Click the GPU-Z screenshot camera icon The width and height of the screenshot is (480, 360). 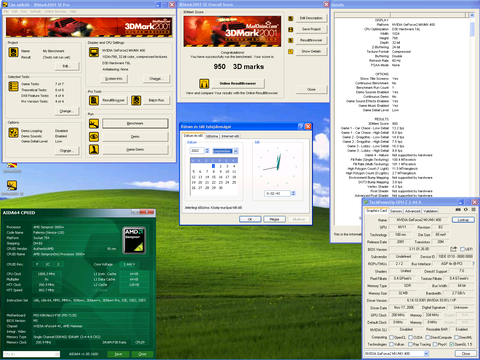(458, 210)
